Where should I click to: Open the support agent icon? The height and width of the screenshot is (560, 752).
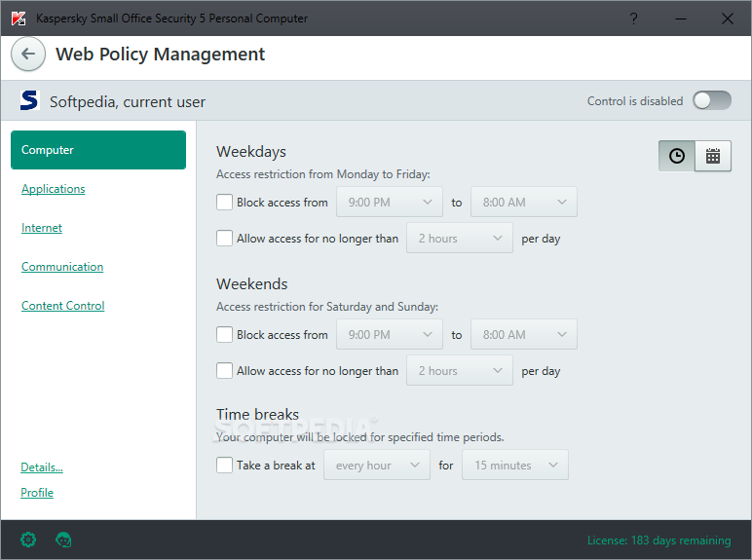(x=63, y=540)
